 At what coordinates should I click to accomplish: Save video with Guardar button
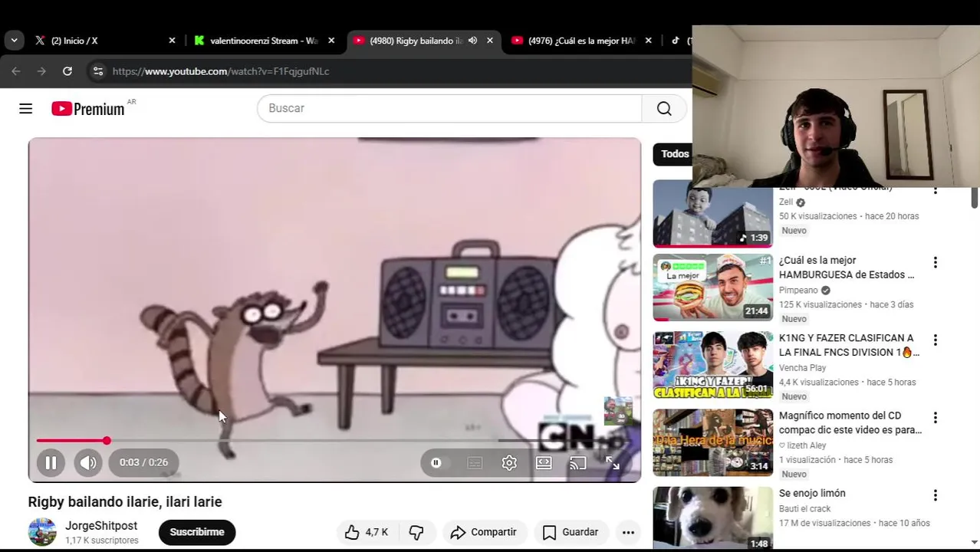tap(571, 532)
